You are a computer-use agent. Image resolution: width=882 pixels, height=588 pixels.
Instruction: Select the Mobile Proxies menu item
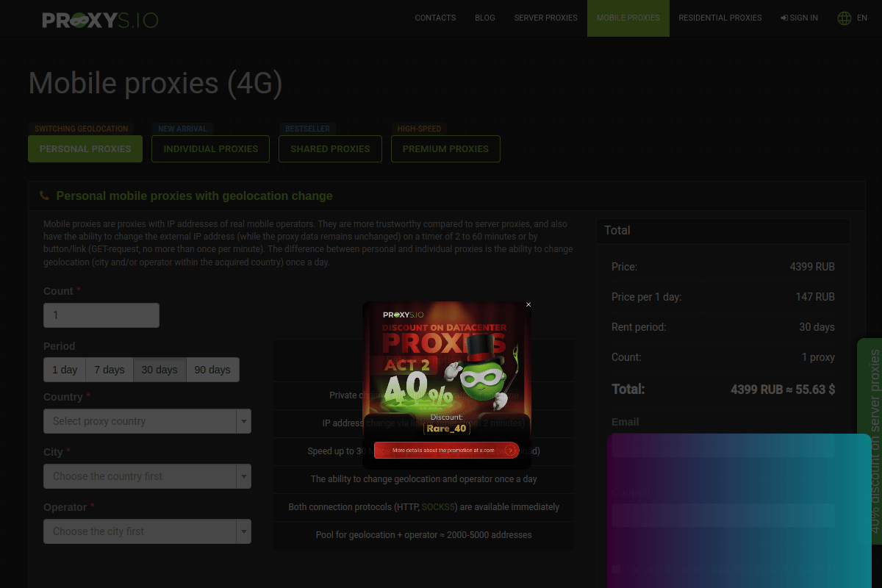[x=628, y=18]
